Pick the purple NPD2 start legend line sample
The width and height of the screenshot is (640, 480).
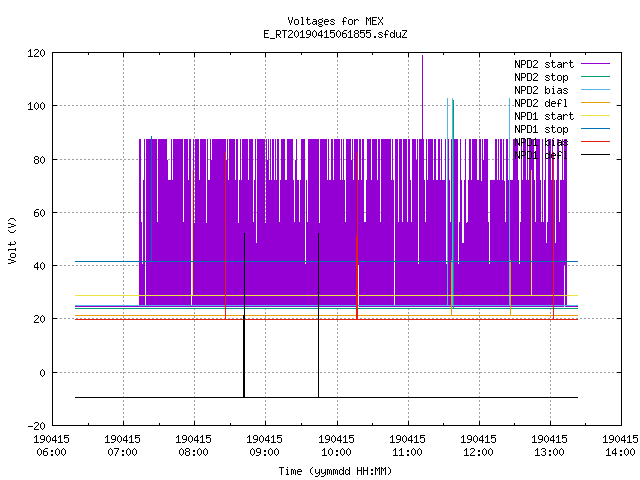(595, 64)
